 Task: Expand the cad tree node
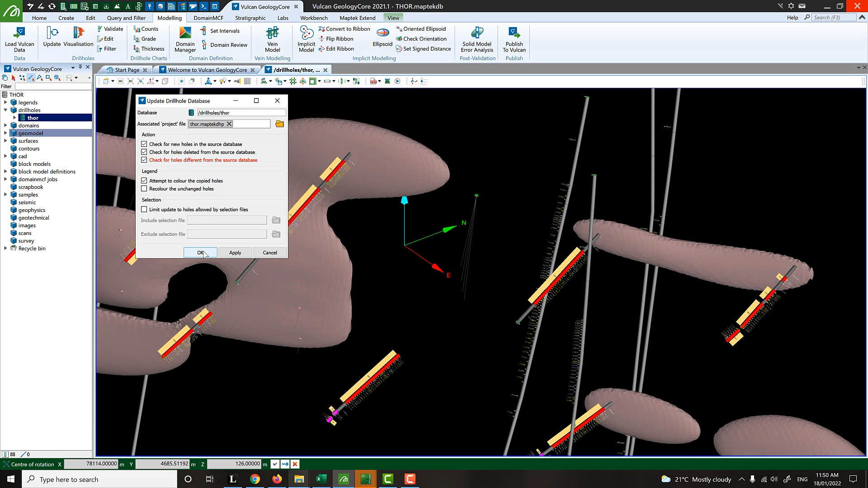(5, 156)
